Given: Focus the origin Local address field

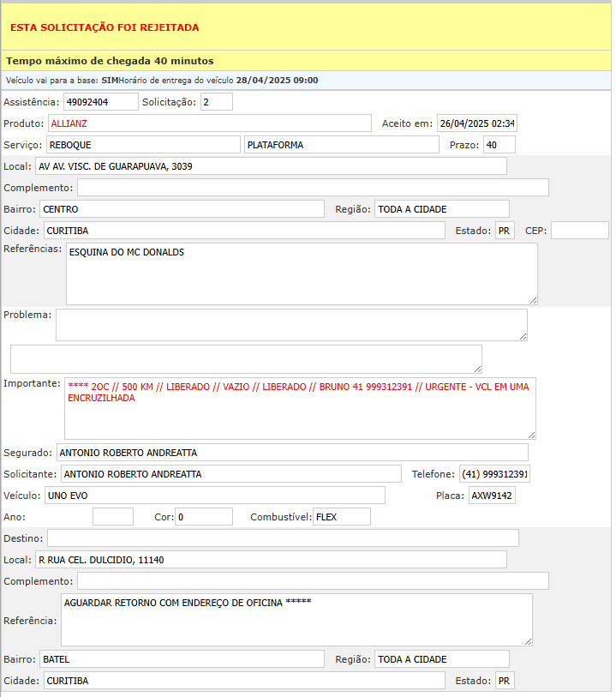Looking at the screenshot, I should pyautogui.click(x=270, y=166).
